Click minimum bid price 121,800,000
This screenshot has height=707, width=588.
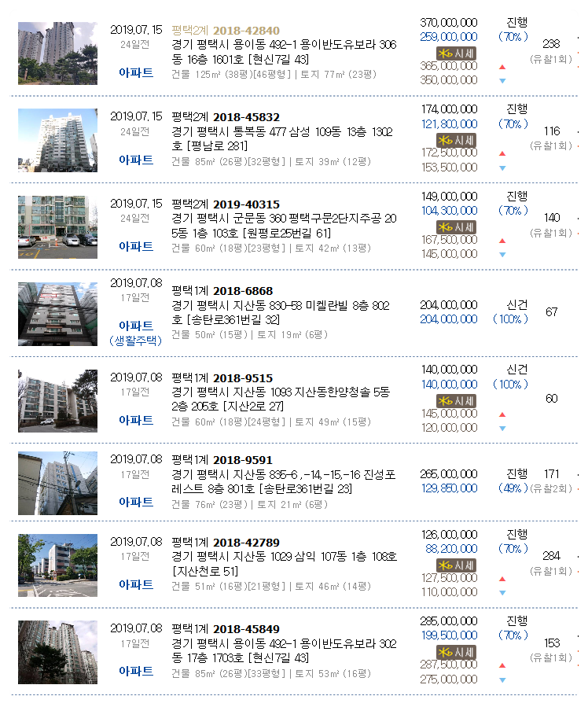click(x=449, y=124)
